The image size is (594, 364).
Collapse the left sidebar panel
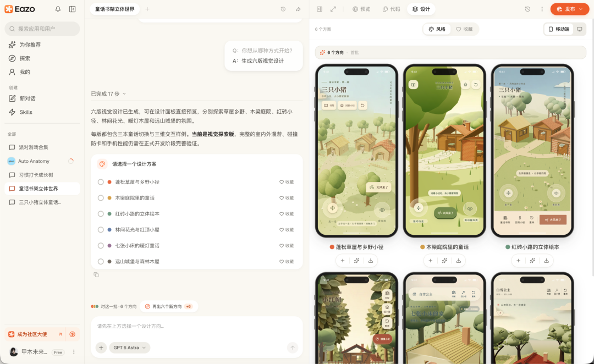tap(73, 9)
